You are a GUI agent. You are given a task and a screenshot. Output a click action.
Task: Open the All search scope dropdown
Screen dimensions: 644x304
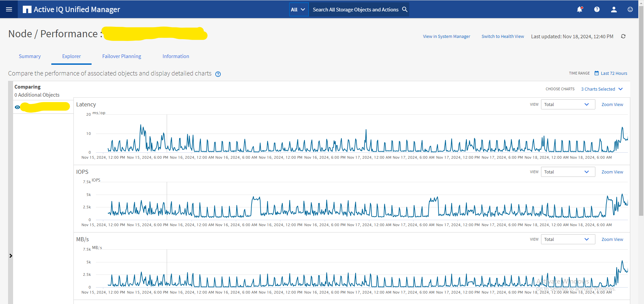point(298,9)
